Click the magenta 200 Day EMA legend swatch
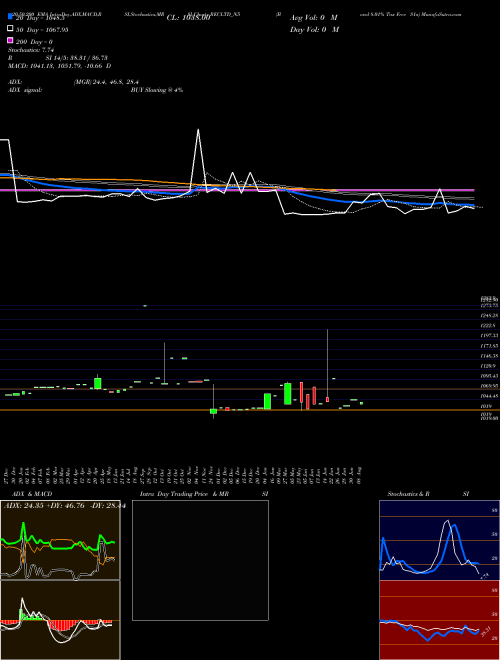 pos(10,40)
